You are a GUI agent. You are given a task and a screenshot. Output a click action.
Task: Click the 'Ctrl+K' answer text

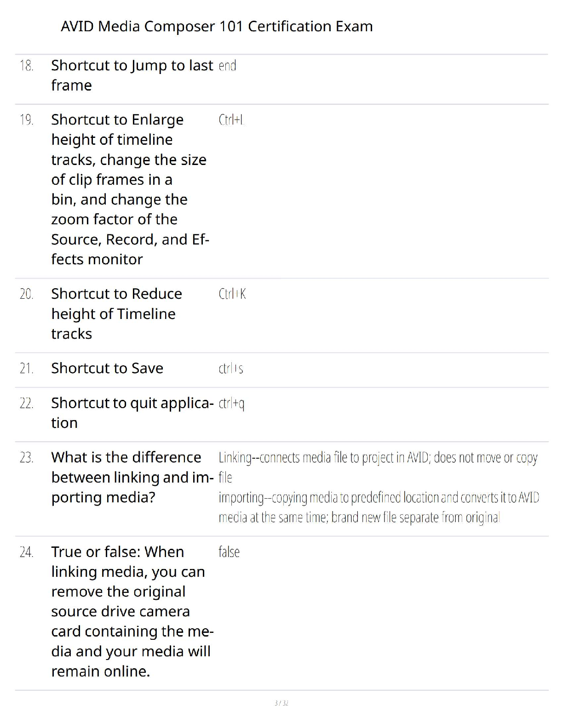point(232,294)
